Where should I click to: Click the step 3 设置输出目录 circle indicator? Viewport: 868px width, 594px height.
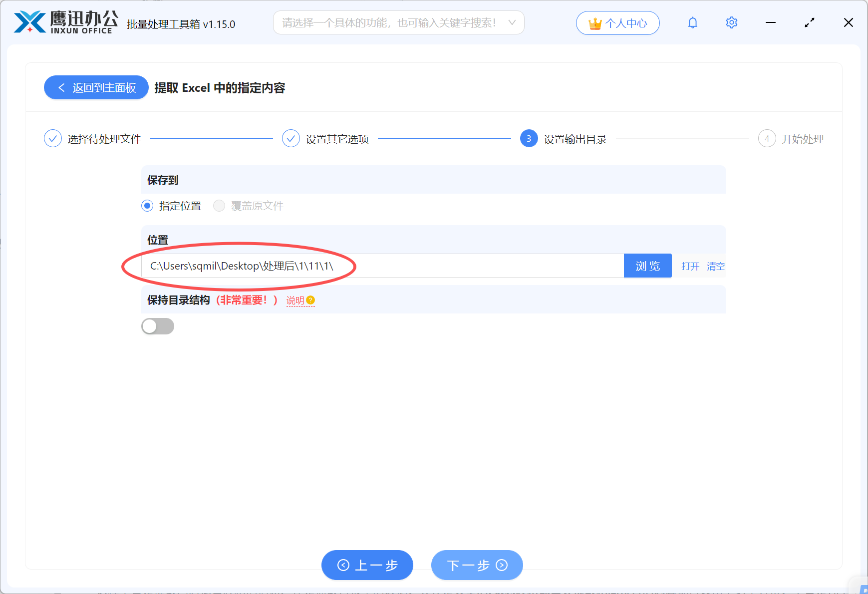coord(528,139)
